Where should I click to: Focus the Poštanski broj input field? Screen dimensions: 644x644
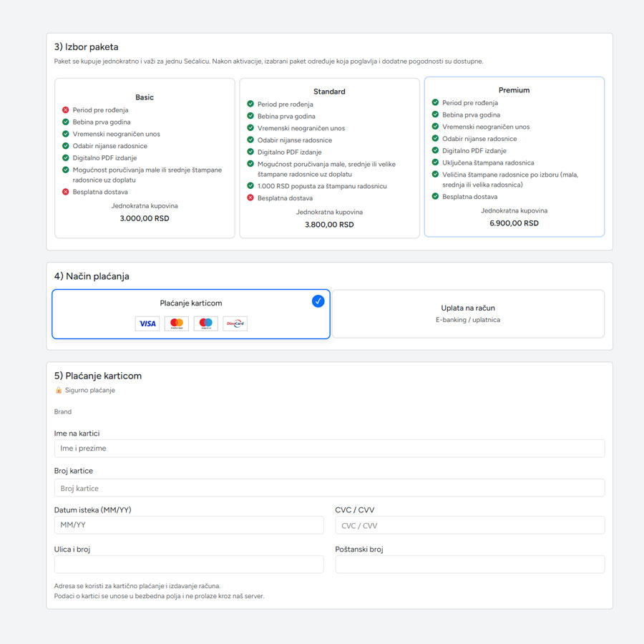(470, 565)
